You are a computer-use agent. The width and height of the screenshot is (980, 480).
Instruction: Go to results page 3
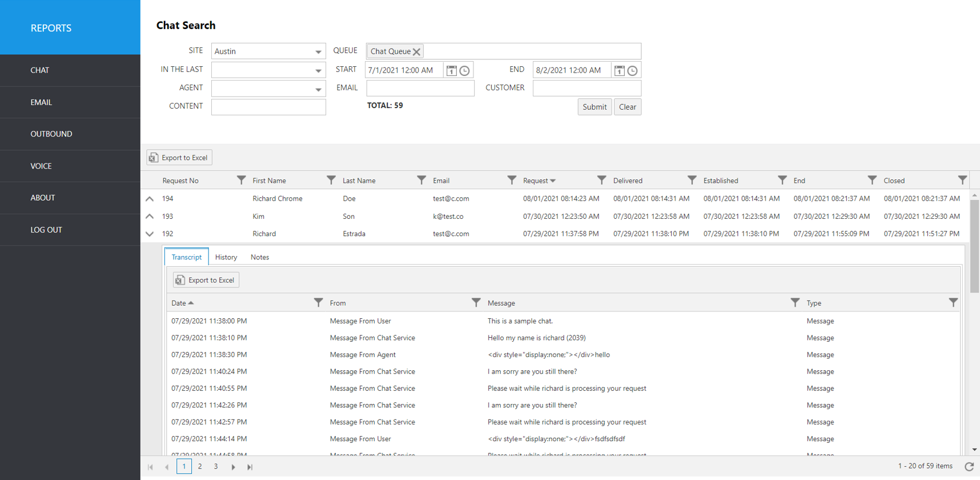[x=216, y=466]
